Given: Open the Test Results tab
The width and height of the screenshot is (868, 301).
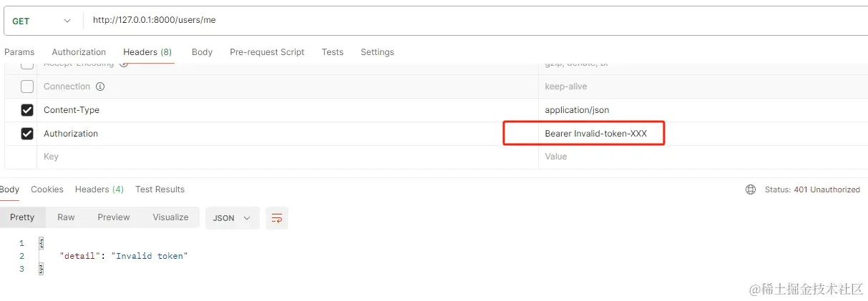Looking at the screenshot, I should [160, 189].
